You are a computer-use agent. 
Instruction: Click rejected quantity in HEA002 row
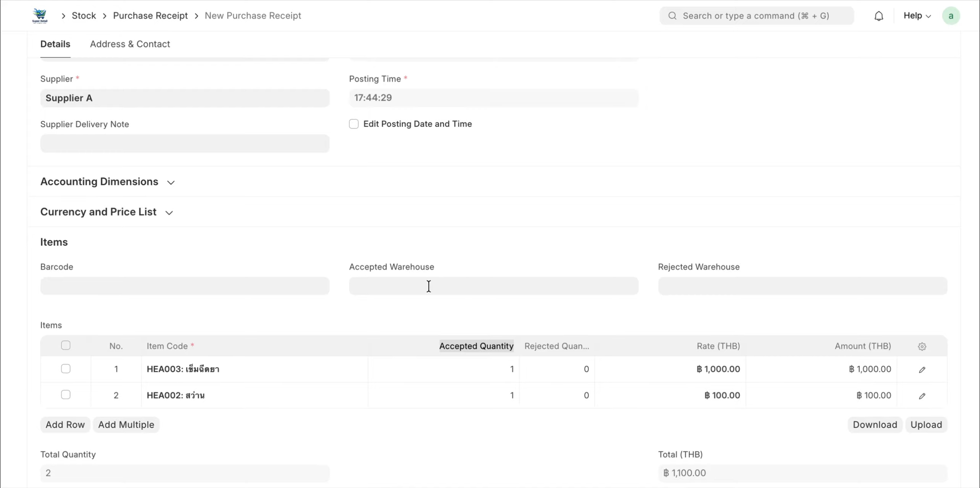557,395
